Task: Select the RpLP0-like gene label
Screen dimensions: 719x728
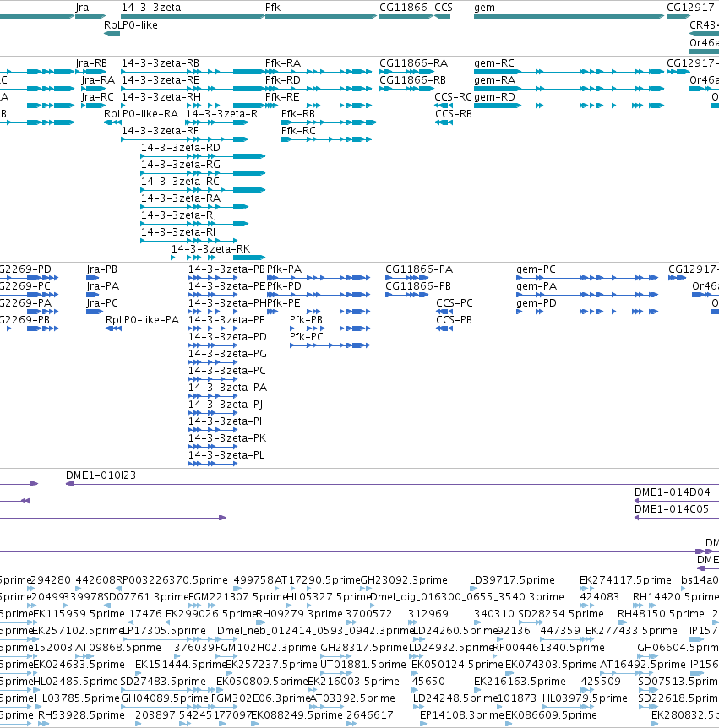Action: (130, 25)
